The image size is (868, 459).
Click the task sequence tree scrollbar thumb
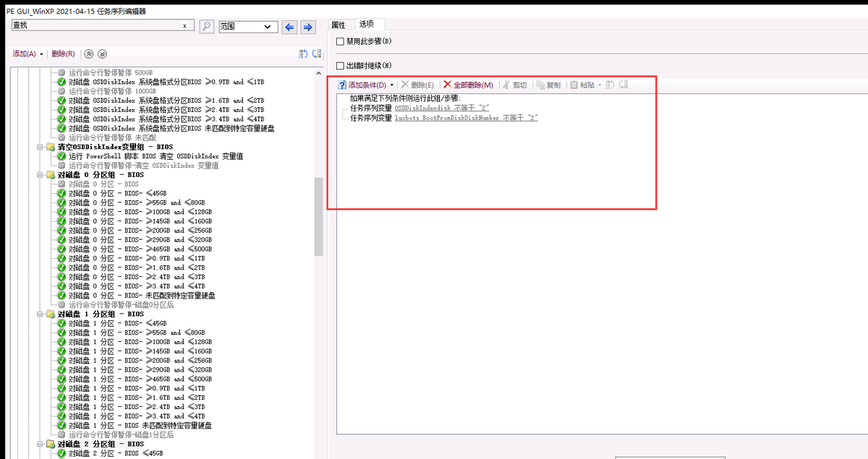tap(318, 216)
